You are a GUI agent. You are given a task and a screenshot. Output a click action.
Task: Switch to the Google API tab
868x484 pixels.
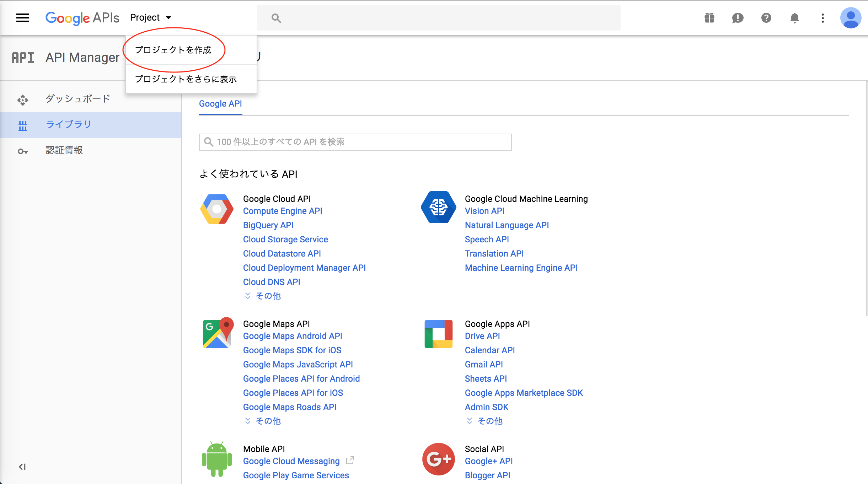220,103
